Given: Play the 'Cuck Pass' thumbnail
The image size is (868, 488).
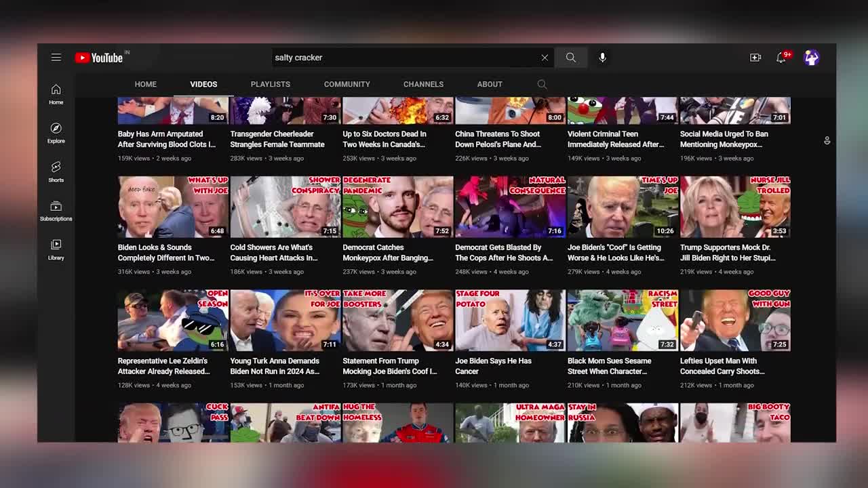Looking at the screenshot, I should tap(173, 423).
